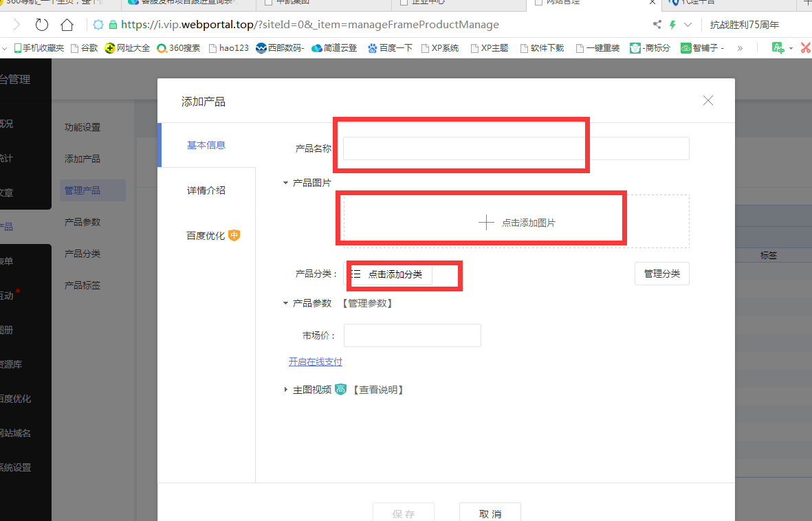Open the 西部数码 bookmark
The width and height of the screenshot is (812, 521).
point(280,48)
